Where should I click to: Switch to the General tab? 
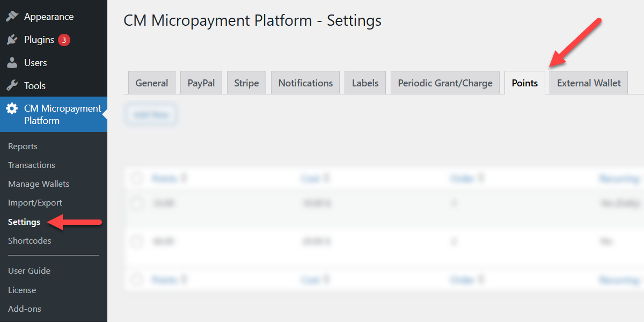(x=152, y=83)
